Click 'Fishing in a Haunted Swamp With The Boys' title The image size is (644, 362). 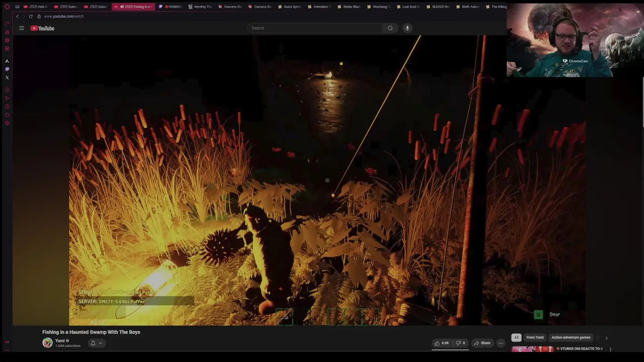point(91,332)
